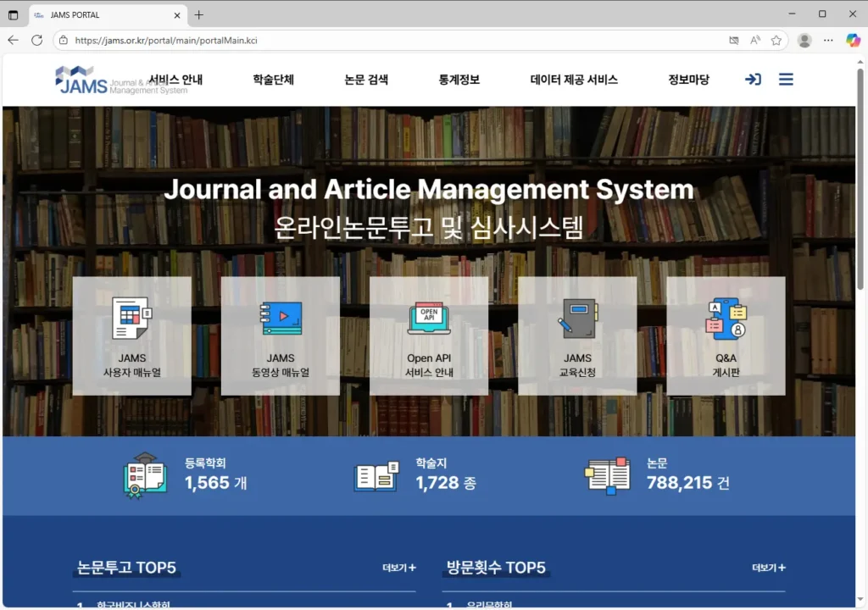This screenshot has width=868, height=610.
Task: Open the Open API 서비스 안내 card
Action: coord(429,336)
